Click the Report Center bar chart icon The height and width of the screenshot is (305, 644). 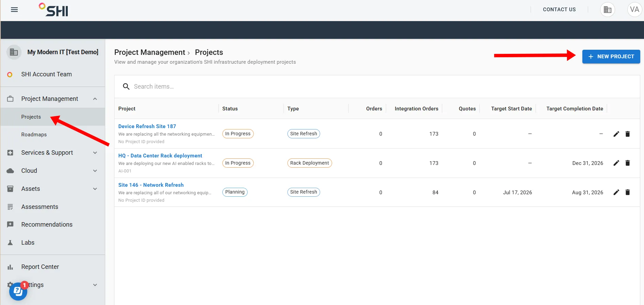[x=10, y=267]
